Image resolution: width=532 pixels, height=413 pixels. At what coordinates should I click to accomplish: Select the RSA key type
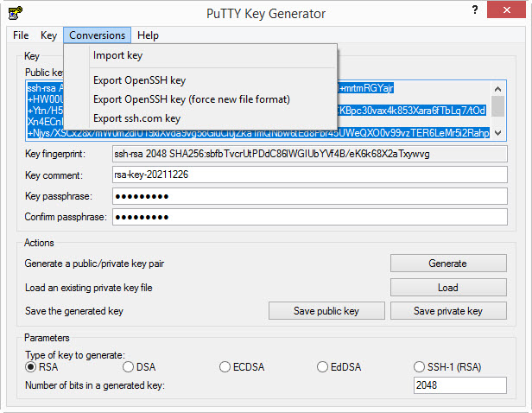[x=41, y=367]
